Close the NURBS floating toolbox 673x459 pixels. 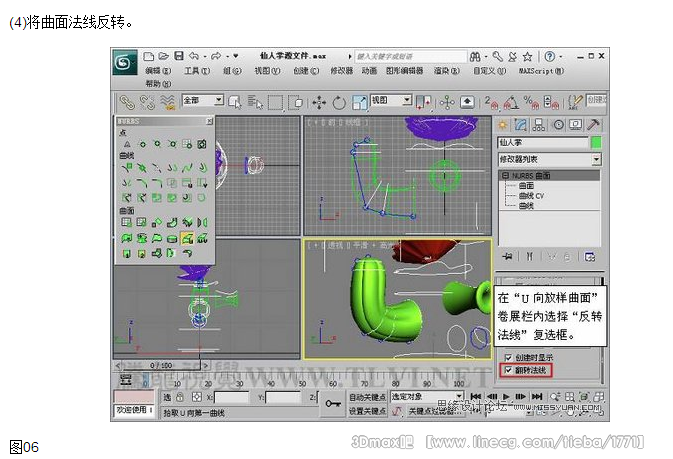pos(209,121)
